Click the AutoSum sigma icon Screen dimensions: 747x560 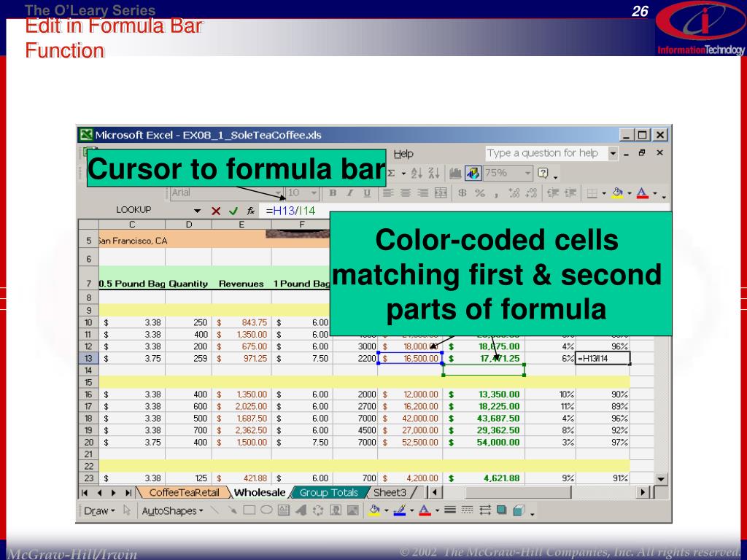coord(391,174)
